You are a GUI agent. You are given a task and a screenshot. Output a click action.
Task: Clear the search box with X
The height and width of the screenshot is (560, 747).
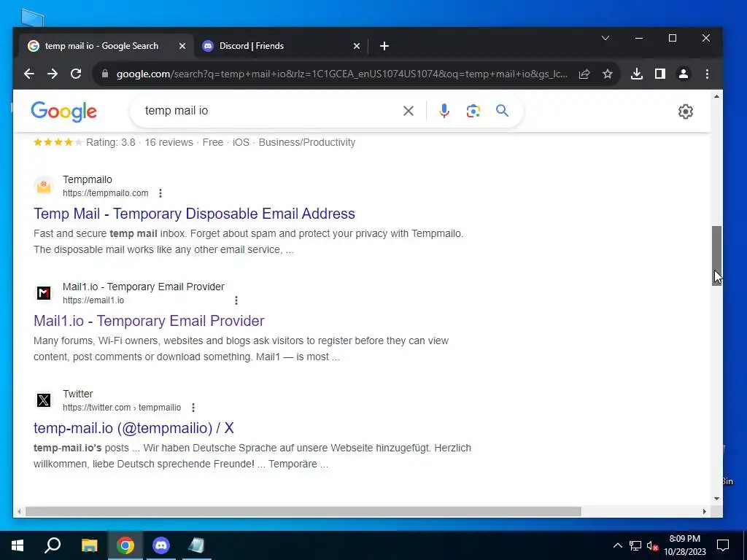click(409, 111)
